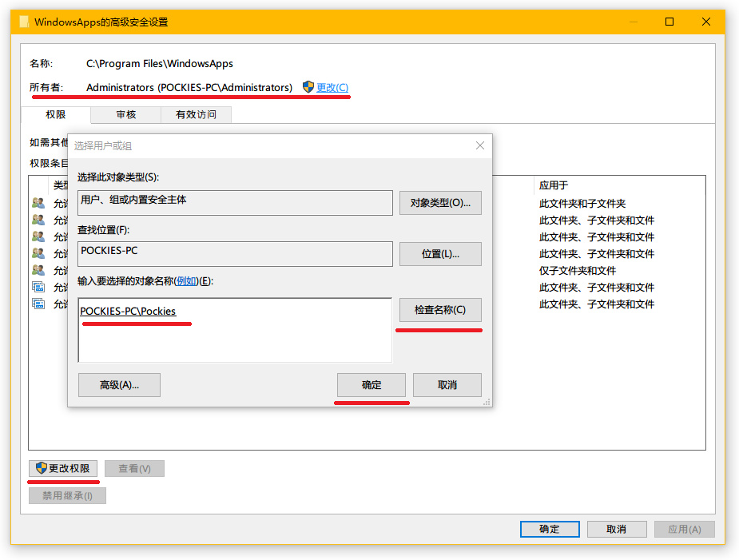Switch to the 有效访问 tab
739x560 pixels.
[x=197, y=114]
